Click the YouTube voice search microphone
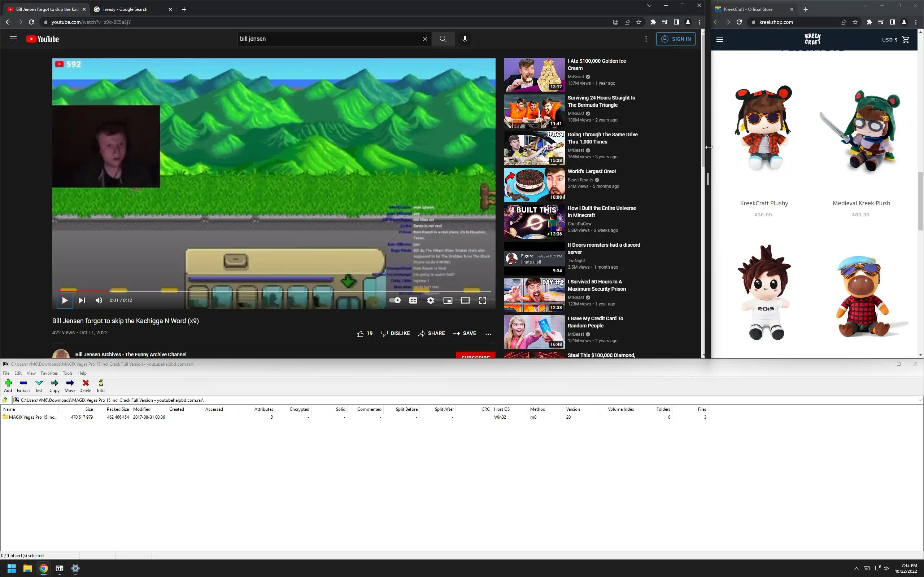This screenshot has height=577, width=924. (465, 39)
